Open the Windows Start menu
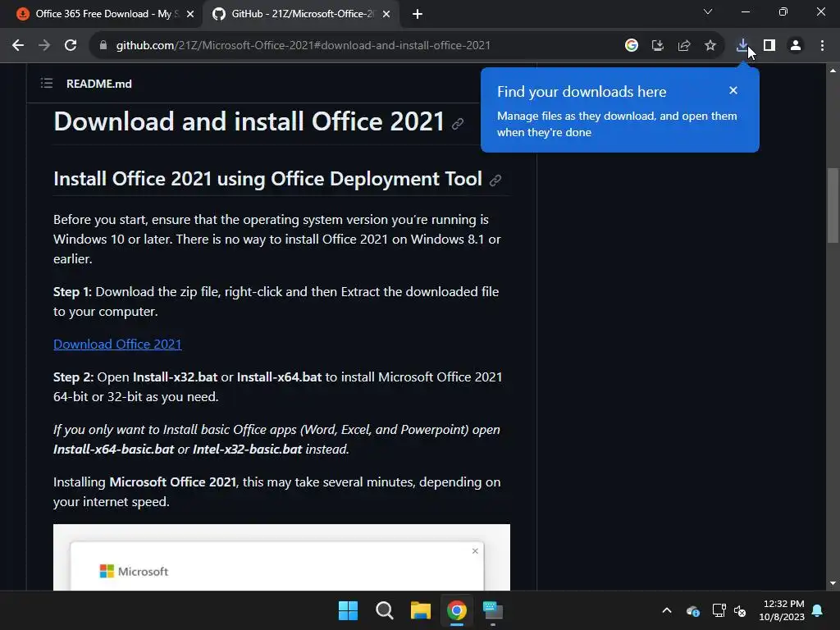This screenshot has width=840, height=630. 348,610
